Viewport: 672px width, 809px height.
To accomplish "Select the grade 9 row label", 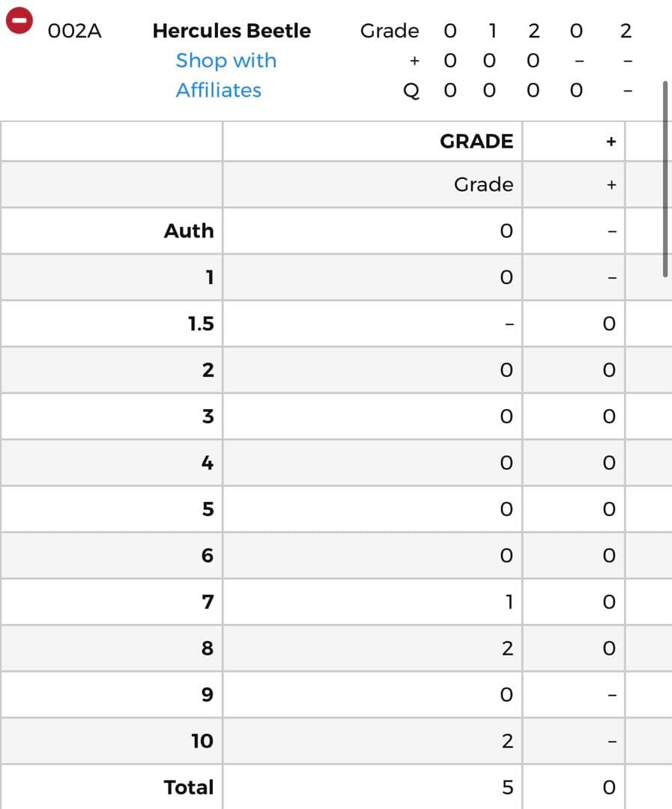I will click(208, 694).
